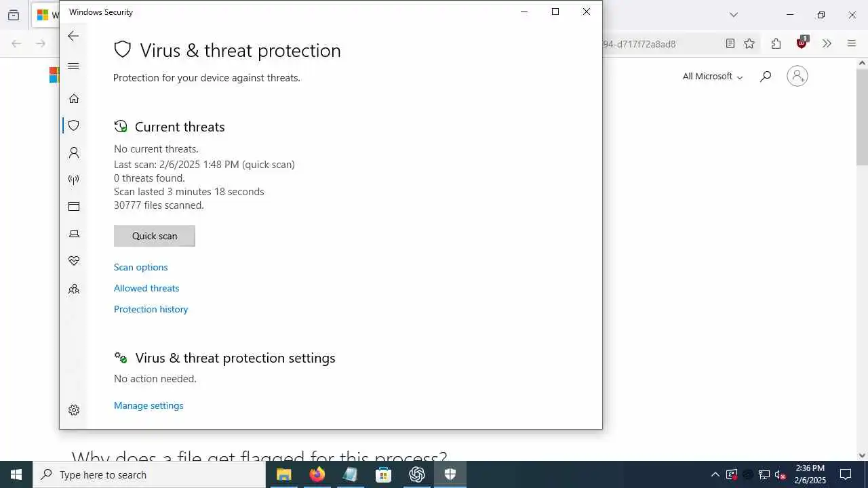Open Device performance & health heart icon

(x=74, y=261)
